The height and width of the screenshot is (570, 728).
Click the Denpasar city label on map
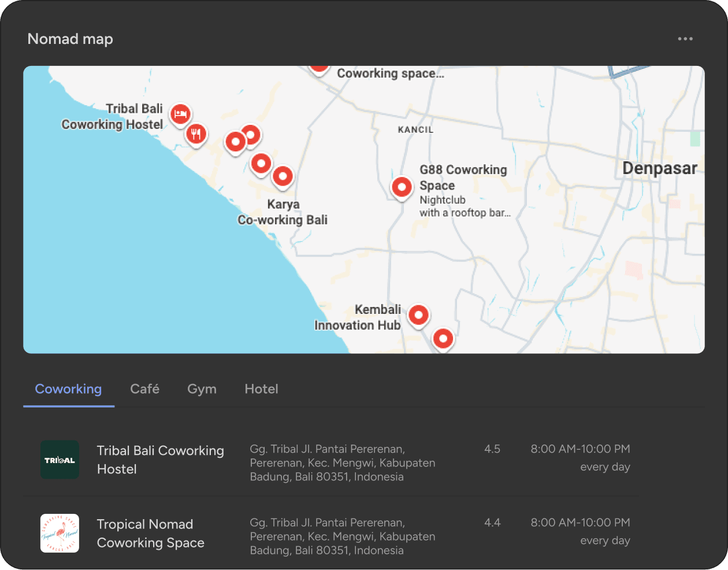(659, 168)
